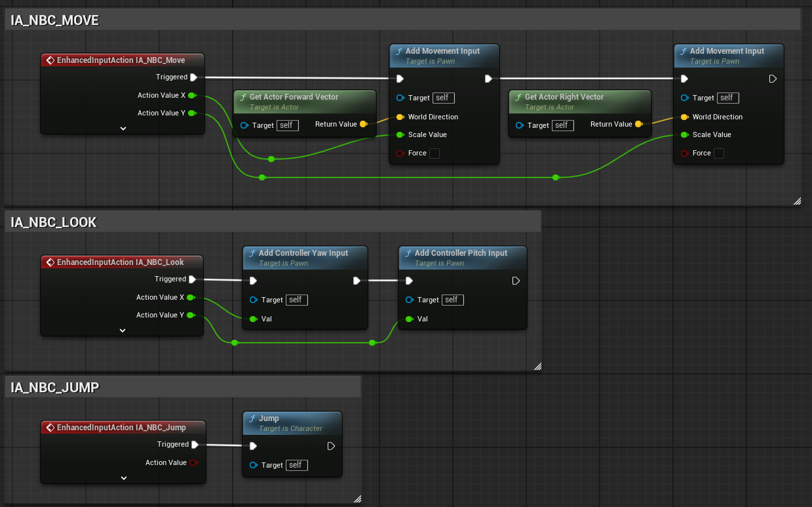The width and height of the screenshot is (812, 507).
Task: Click self field on second Add Movement Input
Action: point(728,98)
